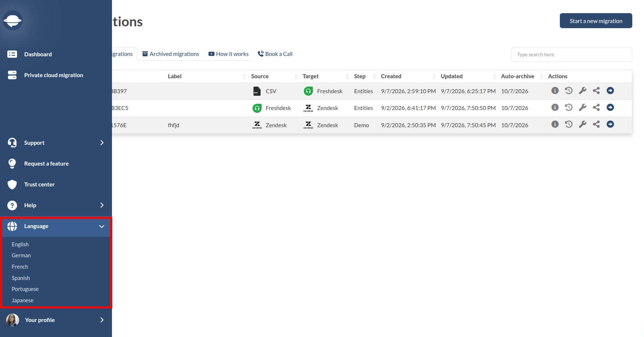Screen dimensions: 644x337
Task: Click the Trust center shield icon
Action: pyautogui.click(x=12, y=184)
